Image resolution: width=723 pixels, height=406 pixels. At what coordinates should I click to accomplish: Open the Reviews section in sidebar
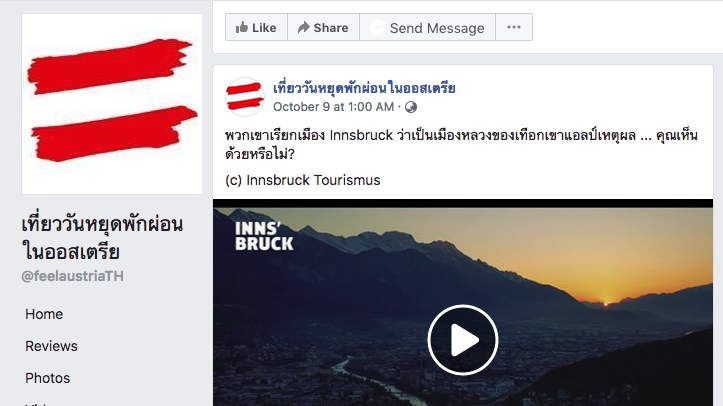(51, 346)
